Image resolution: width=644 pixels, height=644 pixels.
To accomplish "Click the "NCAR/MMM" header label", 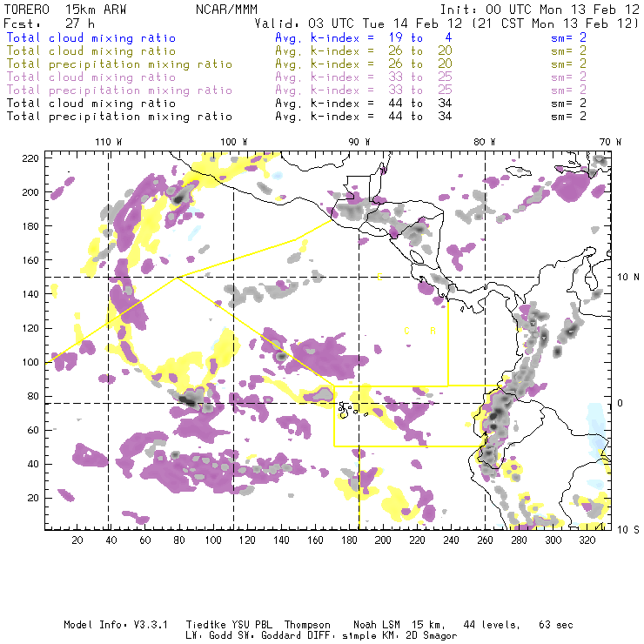I will [227, 10].
